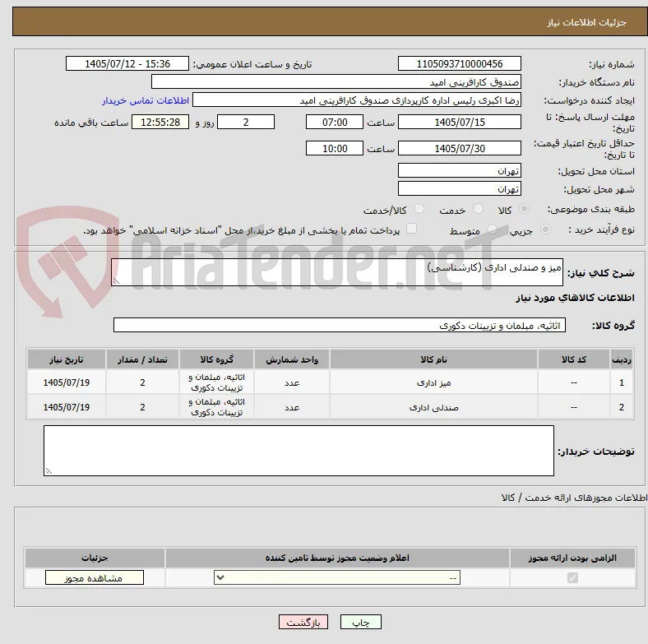648x644 pixels.
Task: Select the کالا/خدمت radio button
Action: pyautogui.click(x=419, y=209)
